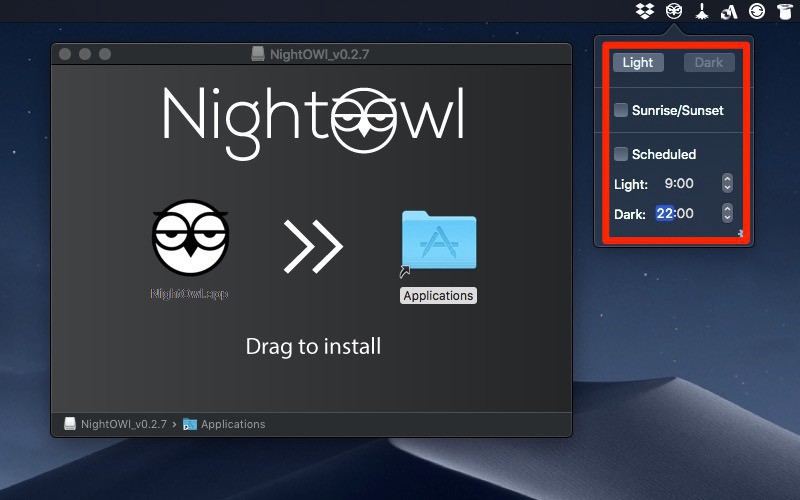The height and width of the screenshot is (500, 800).
Task: Select the NightOwl.app owl icon
Action: 190,237
